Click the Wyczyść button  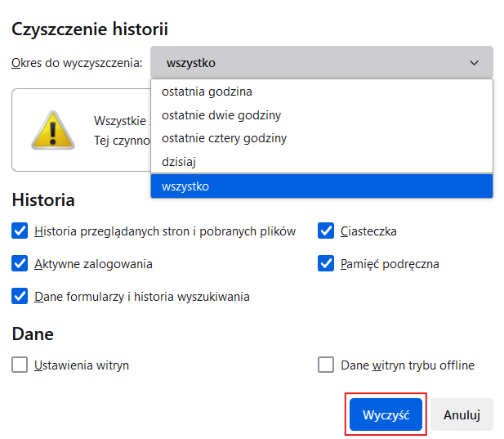coord(386,414)
